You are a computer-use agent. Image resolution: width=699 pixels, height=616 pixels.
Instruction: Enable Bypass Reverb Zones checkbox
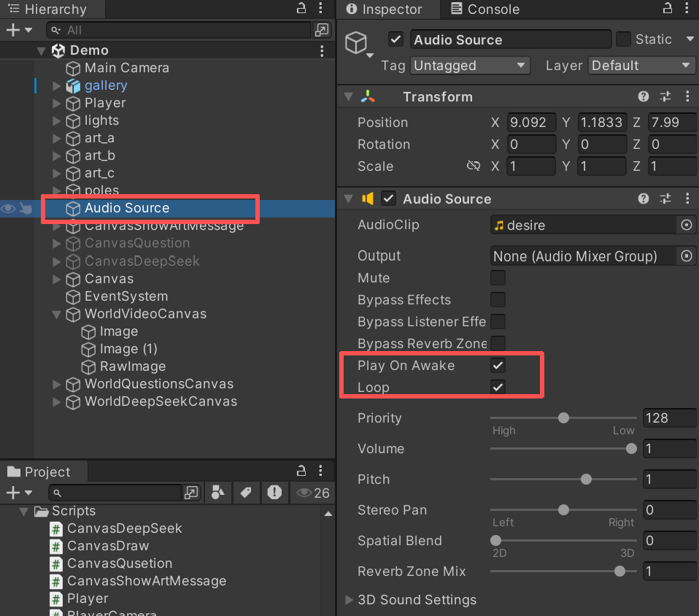tap(498, 343)
